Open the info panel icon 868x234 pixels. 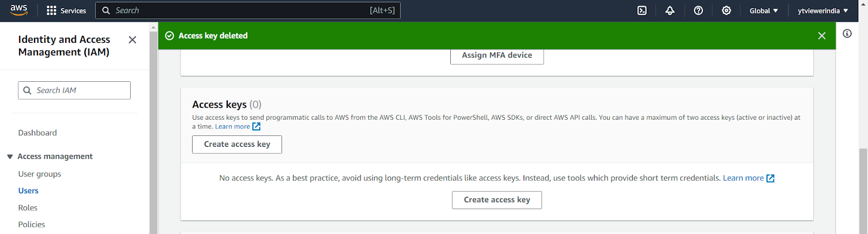pyautogui.click(x=847, y=34)
